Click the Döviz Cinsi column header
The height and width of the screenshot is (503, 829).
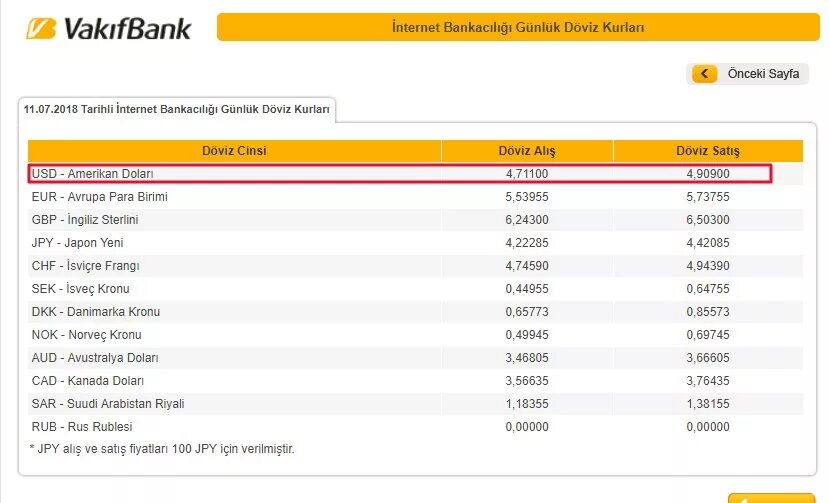pyautogui.click(x=234, y=151)
